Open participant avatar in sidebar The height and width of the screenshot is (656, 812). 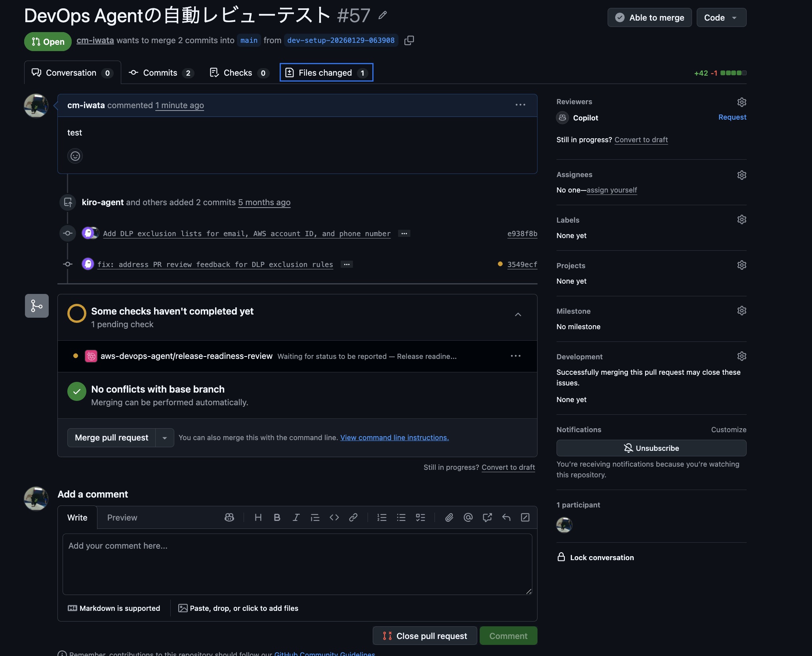pos(564,525)
